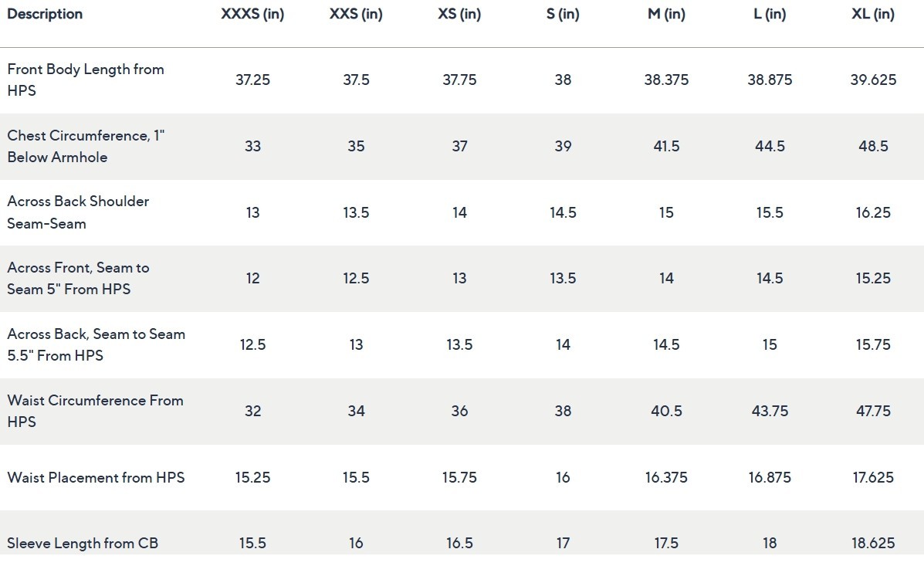The image size is (924, 566).
Task: Select the Sleeve Length from CB label
Action: point(83,543)
